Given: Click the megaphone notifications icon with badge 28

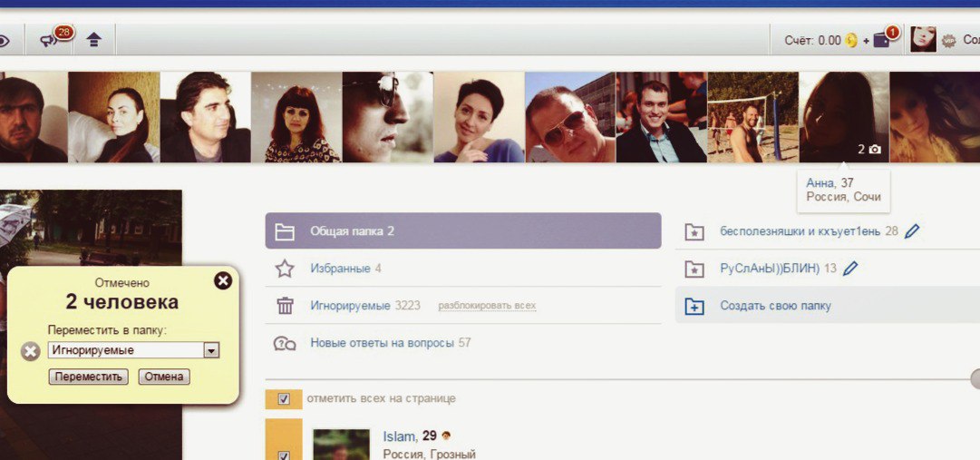Looking at the screenshot, I should [x=50, y=40].
